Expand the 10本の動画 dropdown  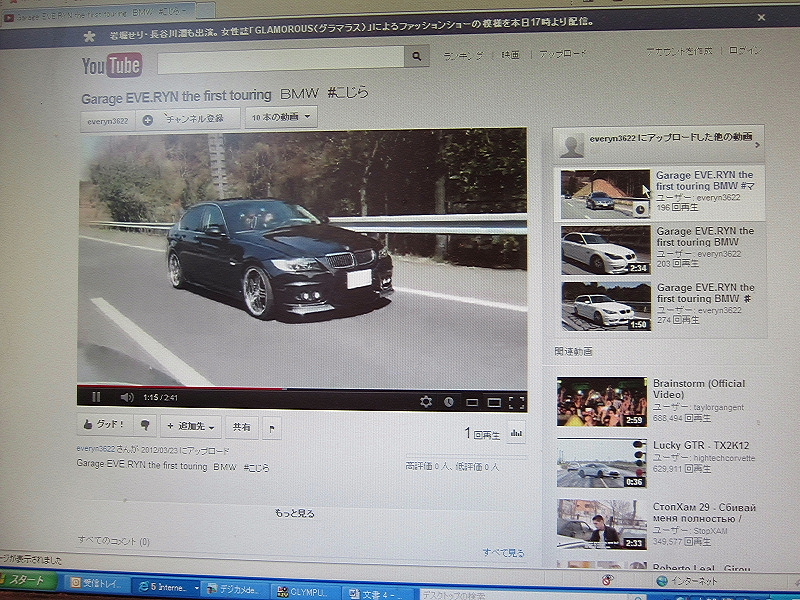tap(281, 118)
